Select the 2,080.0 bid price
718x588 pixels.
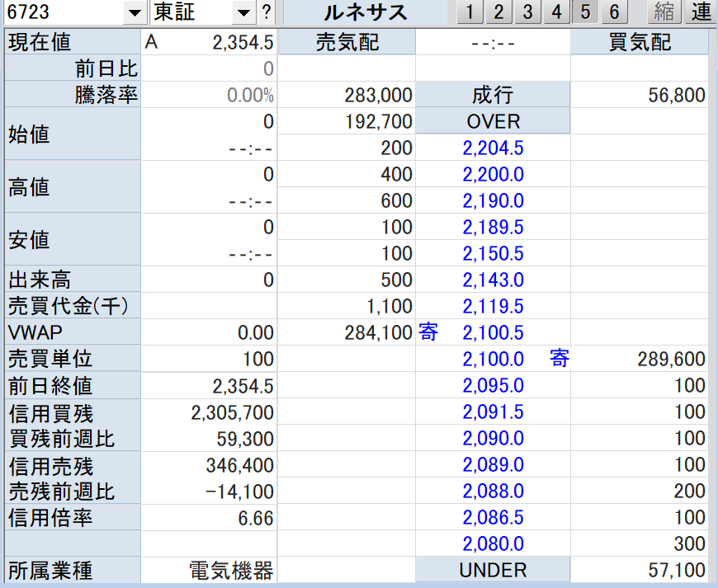tap(493, 543)
